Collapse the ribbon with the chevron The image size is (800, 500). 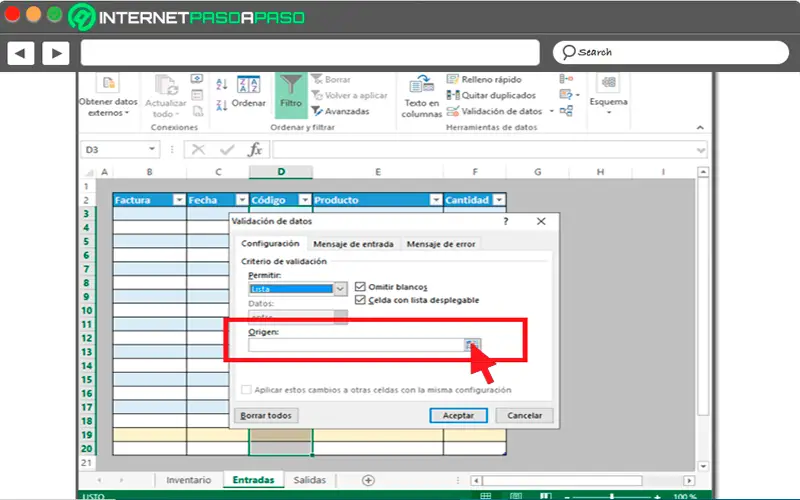(x=700, y=128)
